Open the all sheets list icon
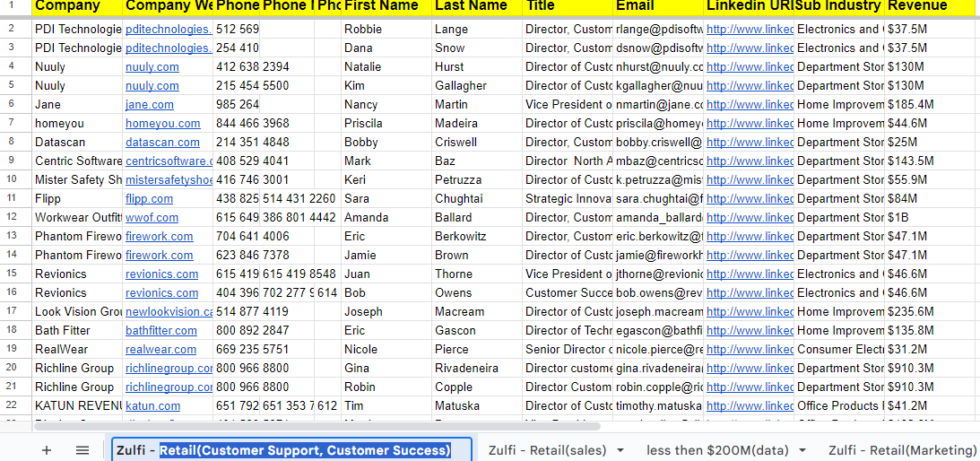This screenshot has width=980, height=461. pos(82,449)
